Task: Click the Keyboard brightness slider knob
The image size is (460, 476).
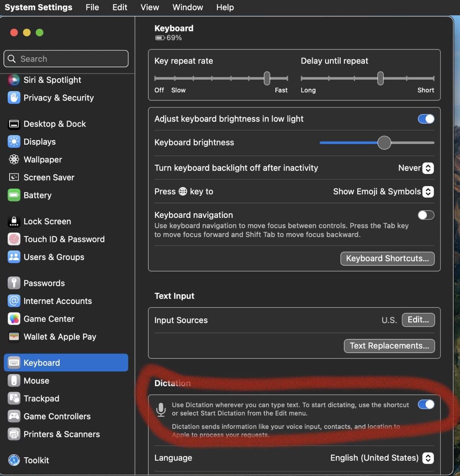Action: (x=384, y=143)
